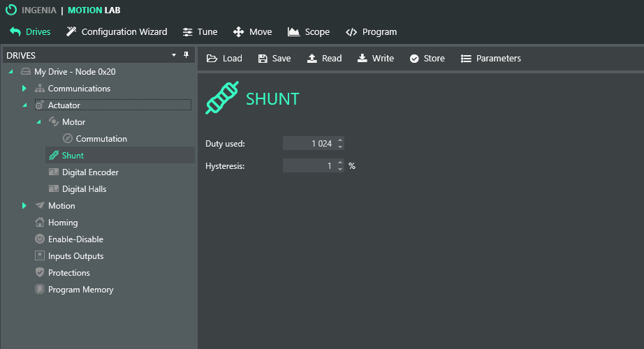Click the Store checkmark icon
The image size is (644, 349).
[x=414, y=59]
